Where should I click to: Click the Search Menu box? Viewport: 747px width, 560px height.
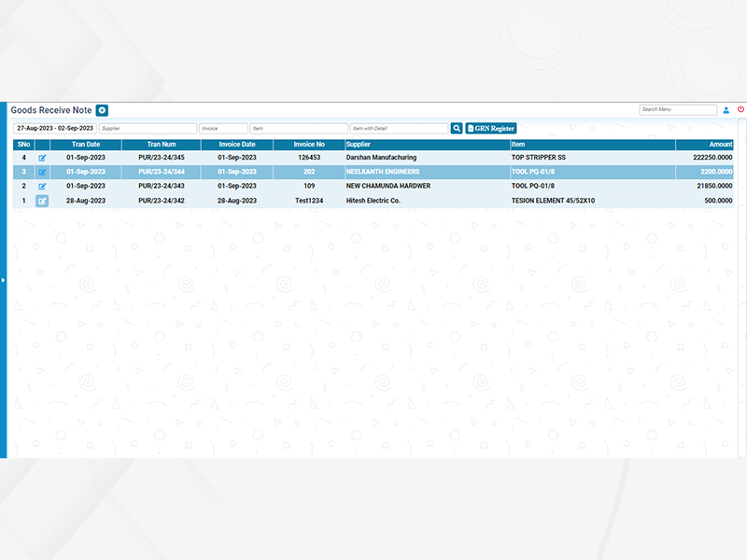tap(678, 109)
